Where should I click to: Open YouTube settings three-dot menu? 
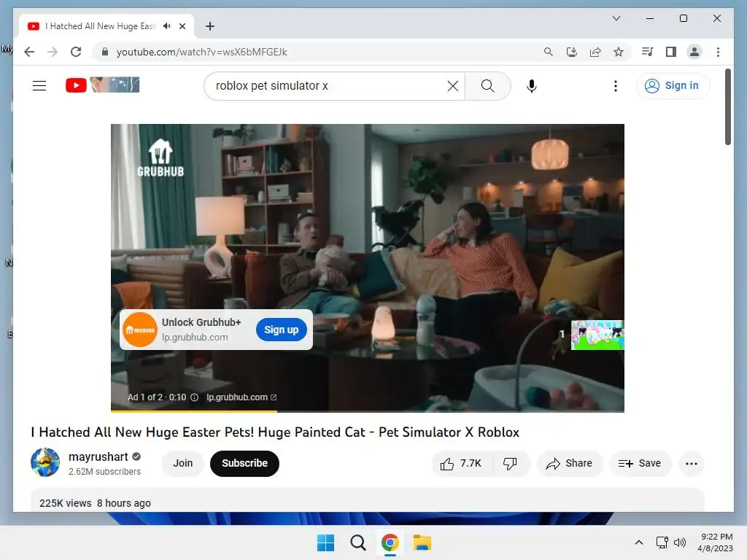pos(616,86)
